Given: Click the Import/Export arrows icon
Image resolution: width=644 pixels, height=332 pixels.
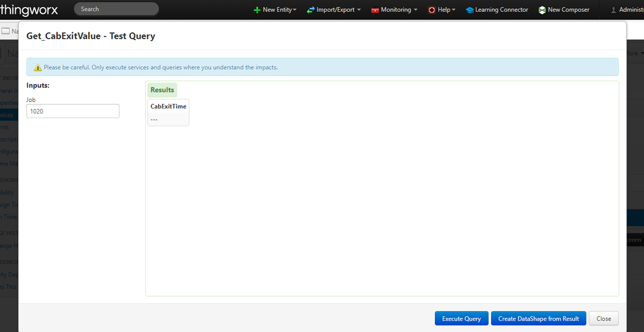Looking at the screenshot, I should point(310,10).
